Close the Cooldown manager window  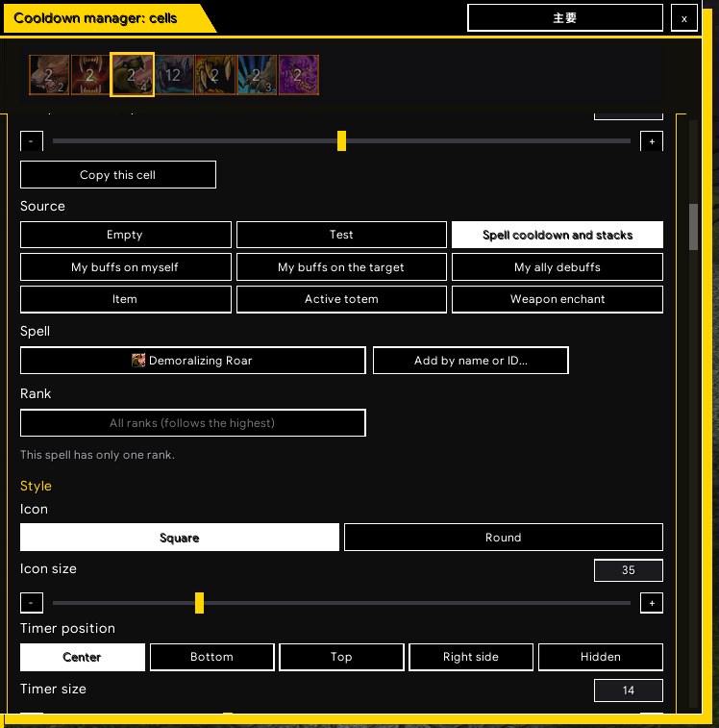(x=683, y=18)
